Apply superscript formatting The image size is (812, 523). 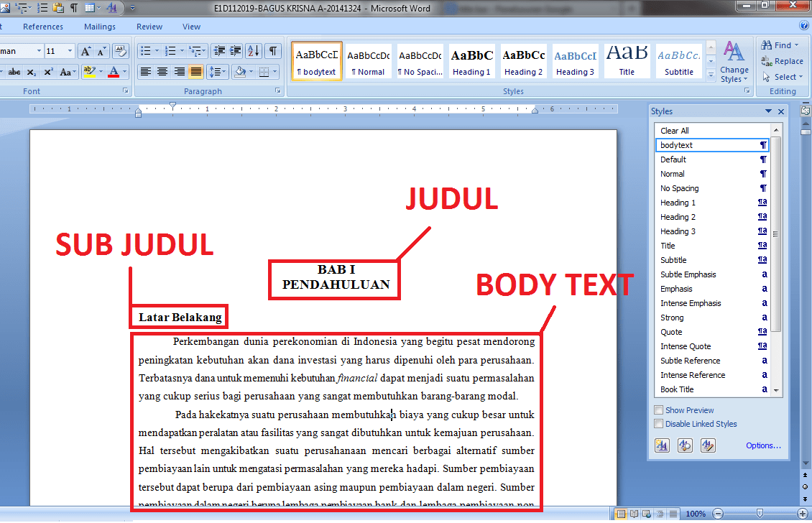click(x=48, y=72)
